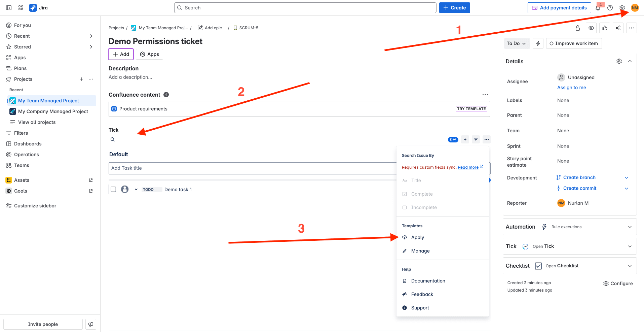
Task: Expand the Create branch dropdown arrow
Action: tap(627, 178)
